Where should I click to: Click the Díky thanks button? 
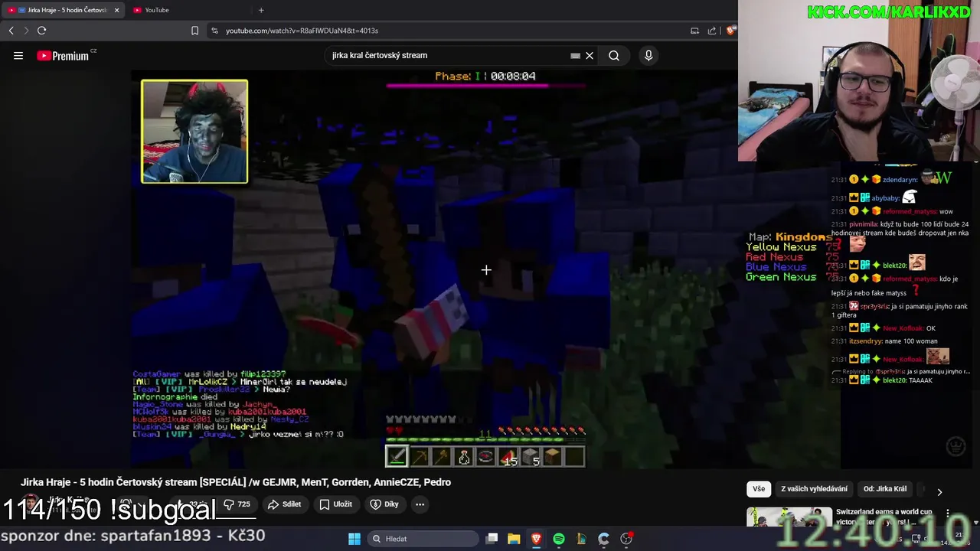point(384,504)
